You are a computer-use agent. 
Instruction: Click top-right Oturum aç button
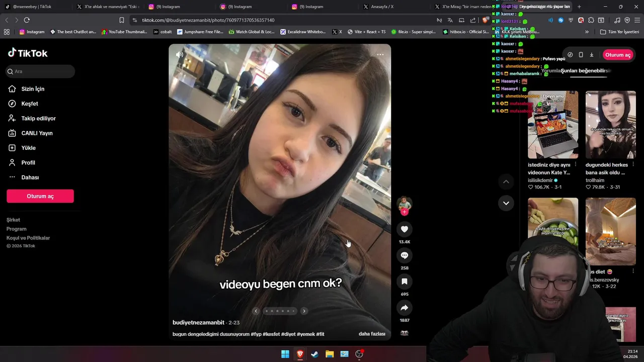pyautogui.click(x=618, y=55)
